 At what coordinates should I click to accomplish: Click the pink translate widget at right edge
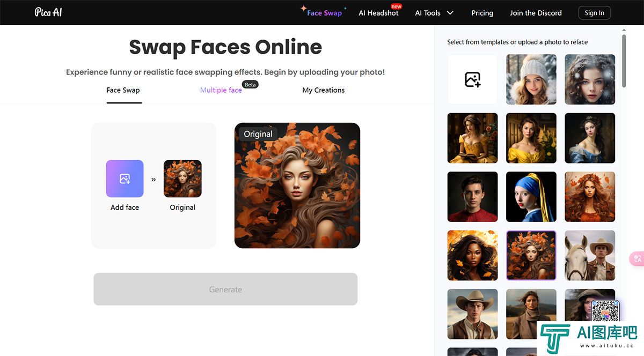tap(637, 258)
